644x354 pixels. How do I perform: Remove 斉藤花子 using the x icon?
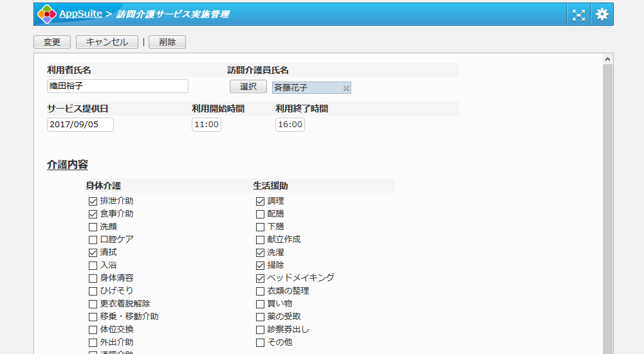[x=346, y=88]
